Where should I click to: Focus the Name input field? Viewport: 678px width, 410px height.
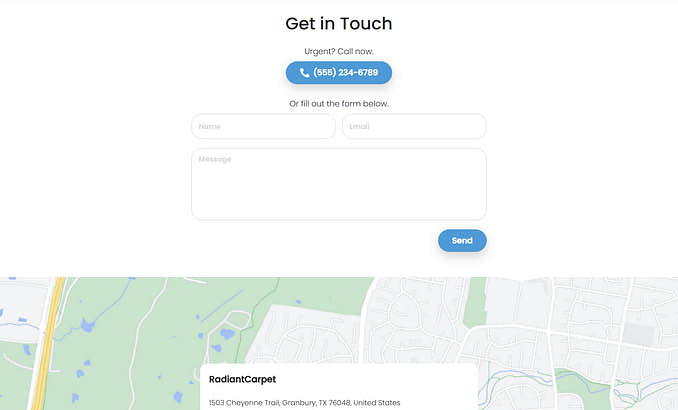[x=263, y=126]
